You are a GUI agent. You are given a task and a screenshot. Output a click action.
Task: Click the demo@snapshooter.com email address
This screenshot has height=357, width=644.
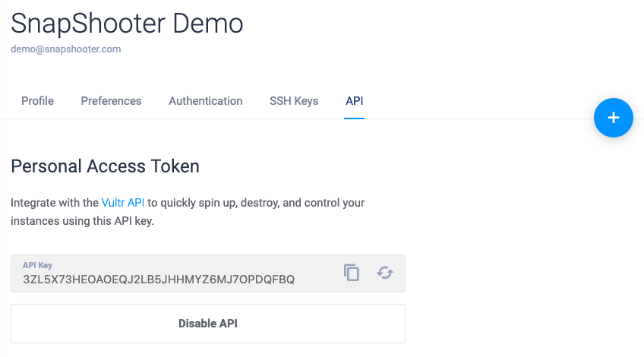click(x=66, y=49)
